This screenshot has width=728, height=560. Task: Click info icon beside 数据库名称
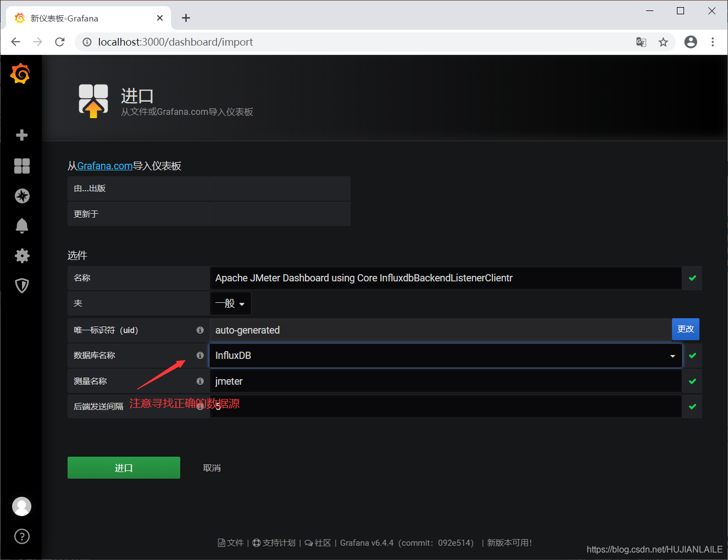click(200, 356)
